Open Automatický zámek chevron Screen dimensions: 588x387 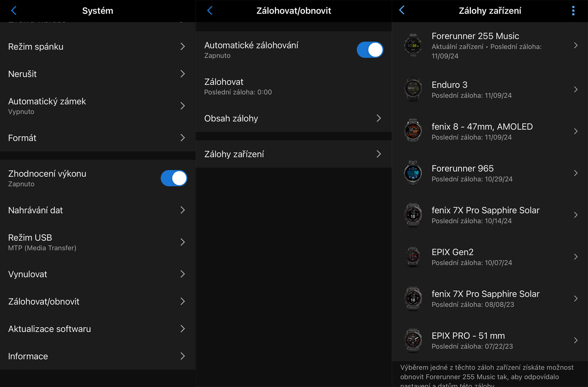[183, 106]
